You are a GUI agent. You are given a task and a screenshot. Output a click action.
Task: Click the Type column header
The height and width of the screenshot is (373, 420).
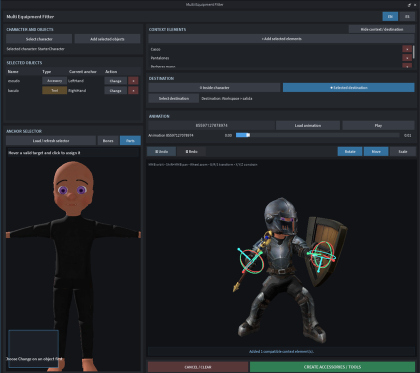coord(47,71)
